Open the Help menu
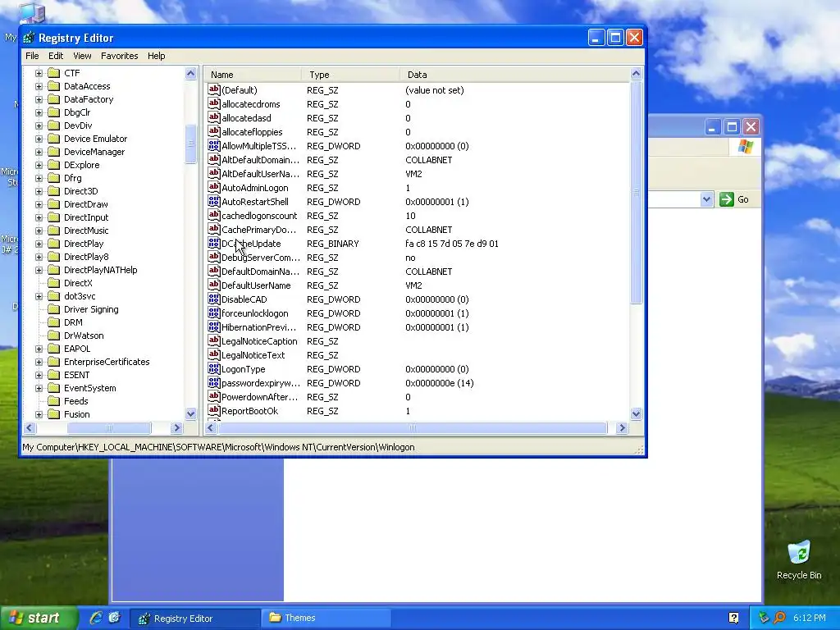Screen dimensions: 840x630 (x=157, y=56)
